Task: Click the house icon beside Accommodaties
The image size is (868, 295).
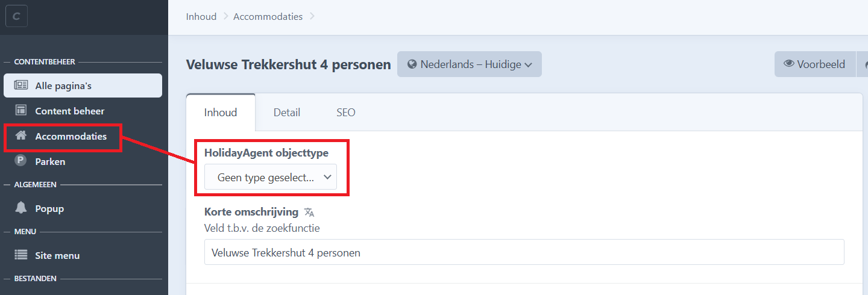Action: tap(21, 136)
